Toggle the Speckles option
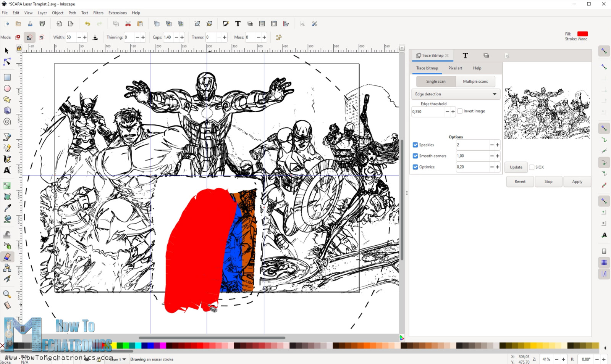Image resolution: width=611 pixels, height=364 pixels. coord(415,145)
